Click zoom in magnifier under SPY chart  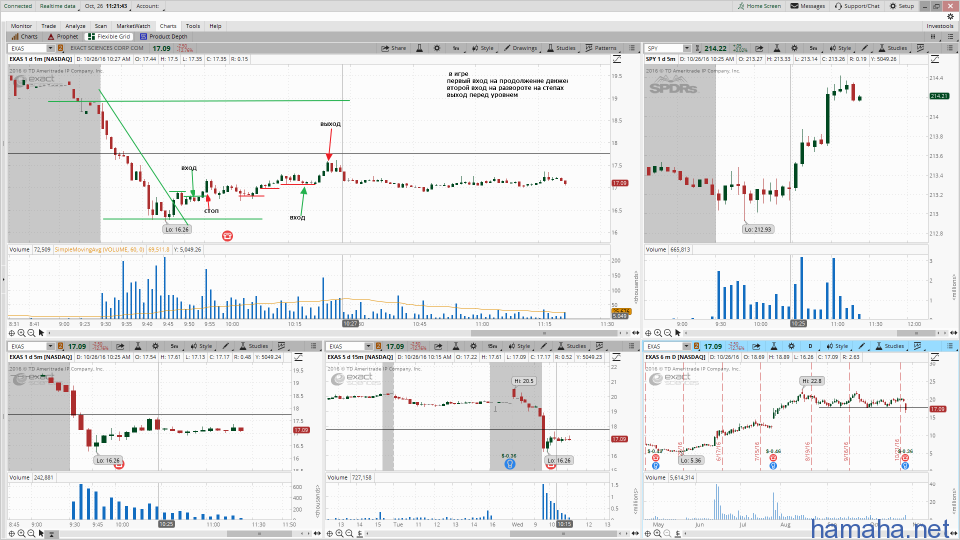click(x=658, y=333)
